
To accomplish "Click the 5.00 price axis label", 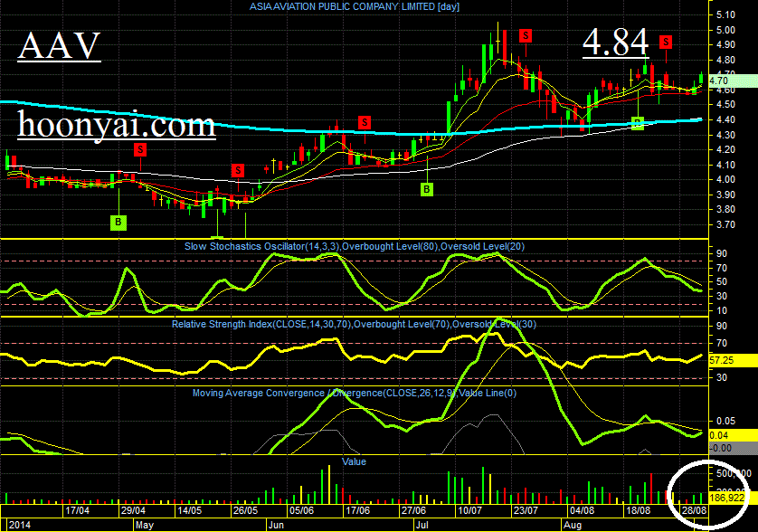I will [x=725, y=30].
